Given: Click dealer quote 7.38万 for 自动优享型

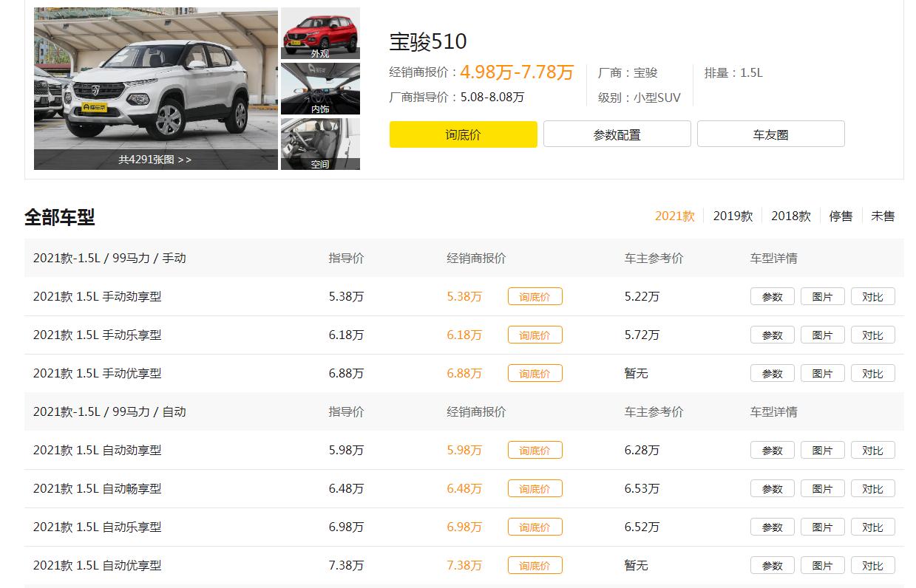Looking at the screenshot, I should [464, 565].
